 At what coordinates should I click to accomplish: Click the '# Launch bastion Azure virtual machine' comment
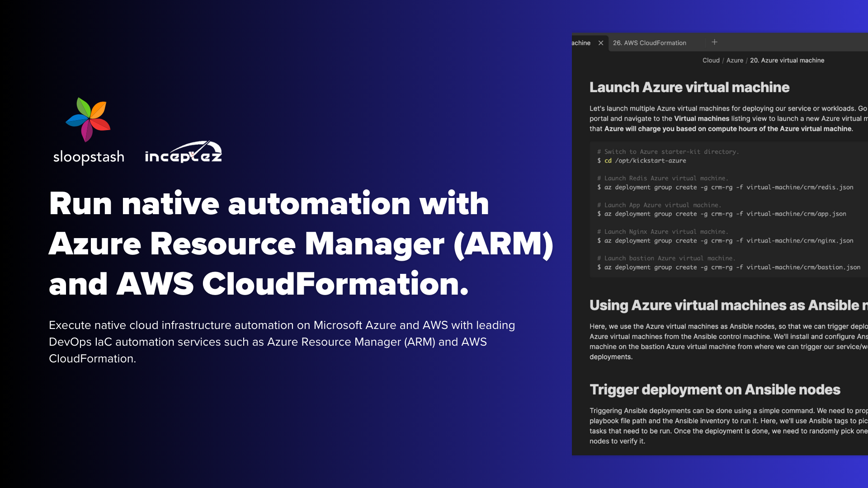(666, 258)
